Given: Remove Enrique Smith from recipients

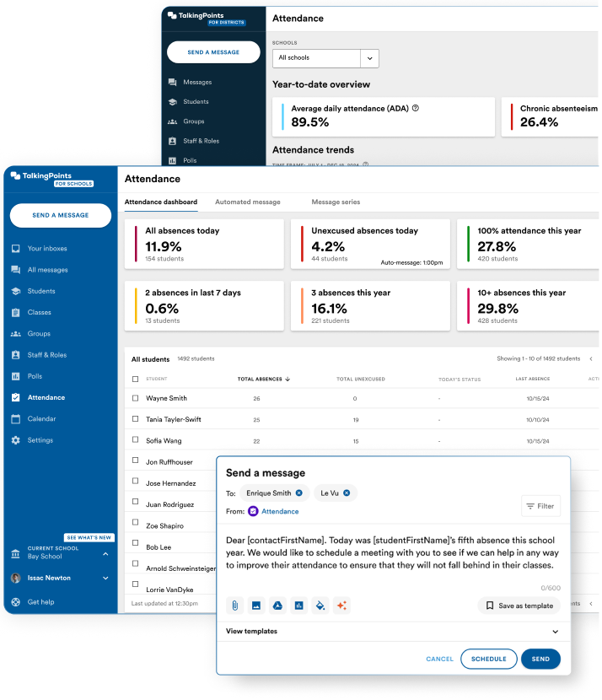Looking at the screenshot, I should coord(299,493).
